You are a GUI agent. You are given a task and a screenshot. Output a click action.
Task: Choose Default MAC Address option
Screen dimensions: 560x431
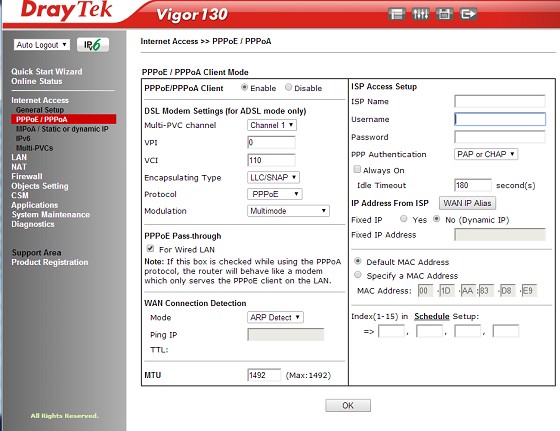coord(358,261)
